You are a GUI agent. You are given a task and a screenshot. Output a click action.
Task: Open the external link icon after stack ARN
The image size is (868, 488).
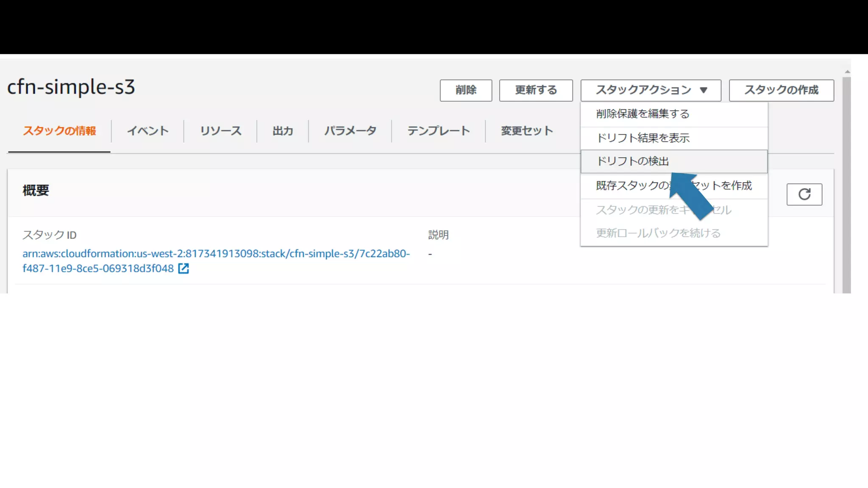(183, 269)
